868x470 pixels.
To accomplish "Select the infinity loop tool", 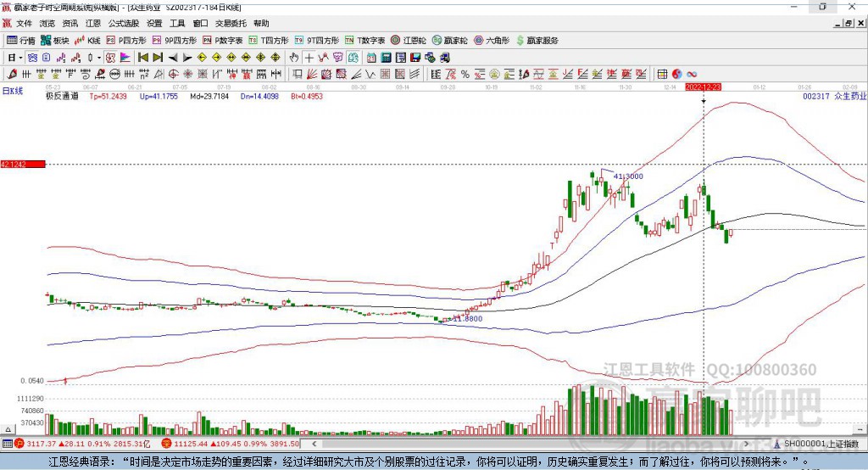I will point(692,74).
